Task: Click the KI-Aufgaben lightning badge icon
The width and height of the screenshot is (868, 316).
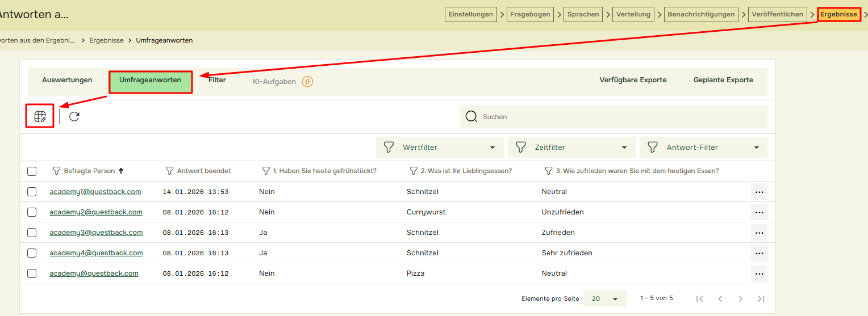Action: (x=307, y=82)
